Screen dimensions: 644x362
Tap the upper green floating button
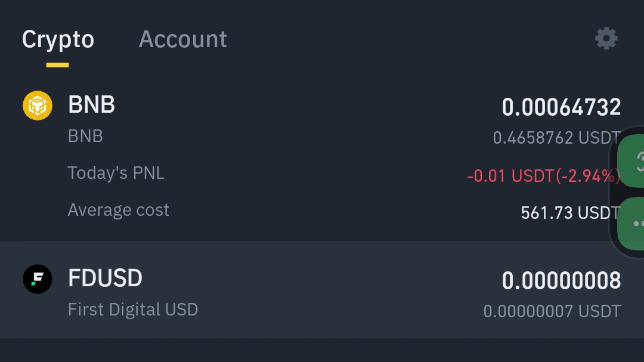click(632, 160)
